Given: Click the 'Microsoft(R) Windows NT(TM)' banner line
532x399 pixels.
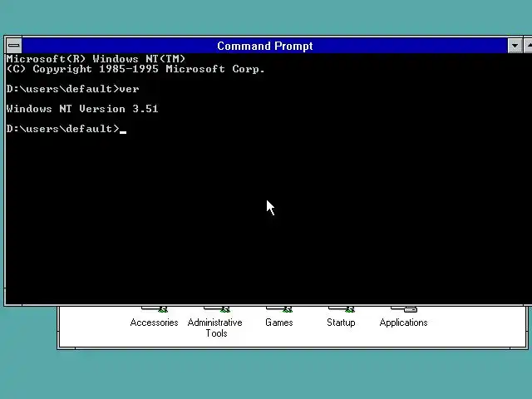Looking at the screenshot, I should pyautogui.click(x=96, y=59).
